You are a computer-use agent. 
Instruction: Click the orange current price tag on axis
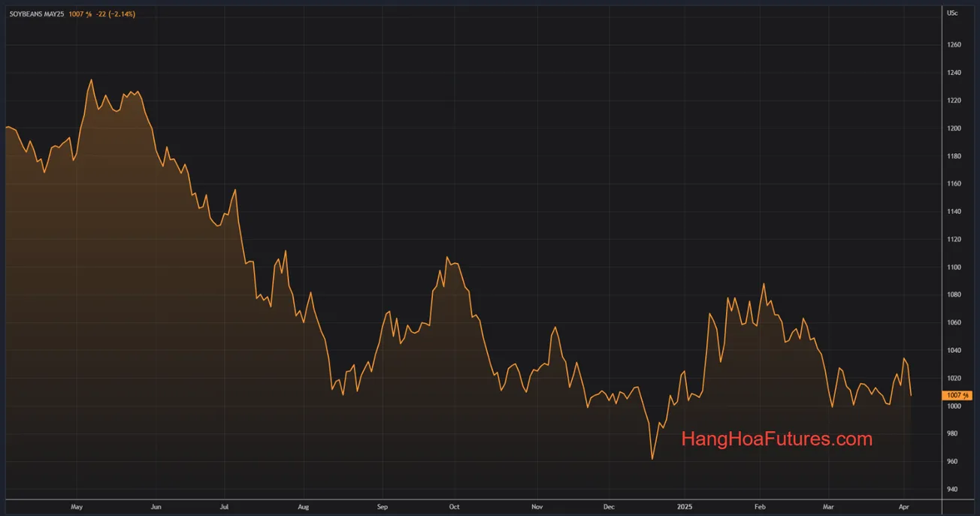(x=957, y=395)
